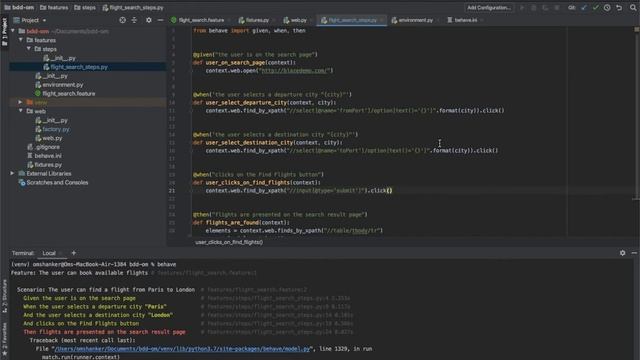Open Terminal panel gear settings
The height and width of the screenshot is (360, 640).
622,253
